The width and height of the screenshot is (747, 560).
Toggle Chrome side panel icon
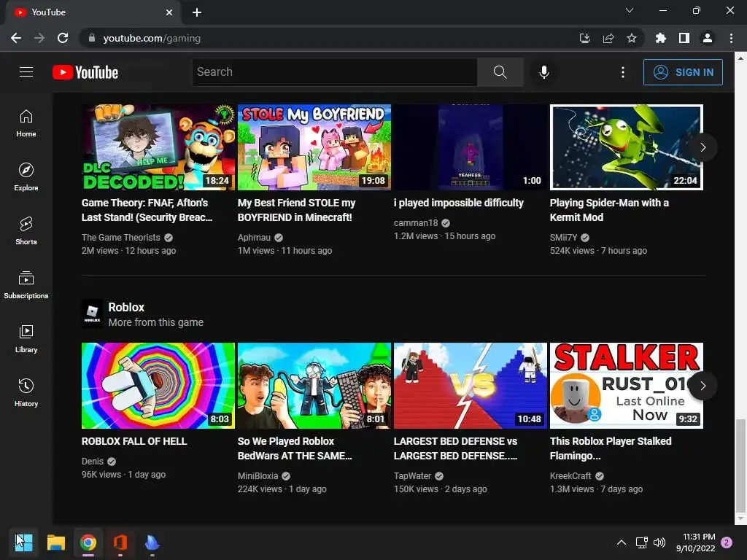(684, 38)
